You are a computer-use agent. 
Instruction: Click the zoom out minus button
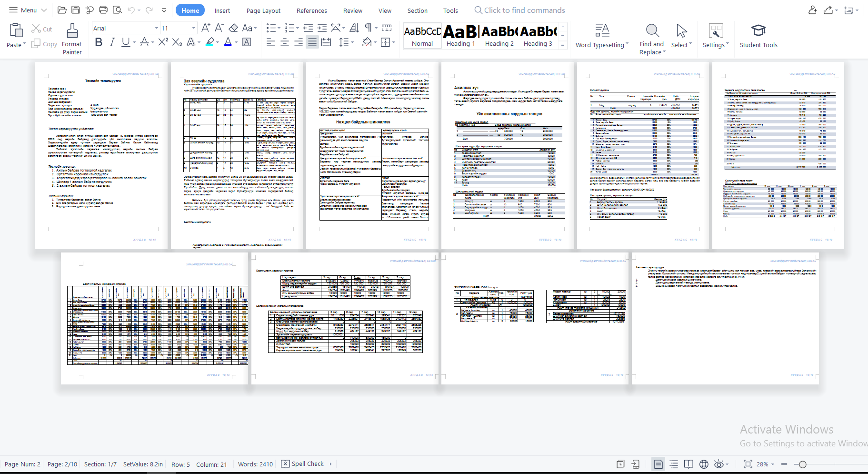784,464
